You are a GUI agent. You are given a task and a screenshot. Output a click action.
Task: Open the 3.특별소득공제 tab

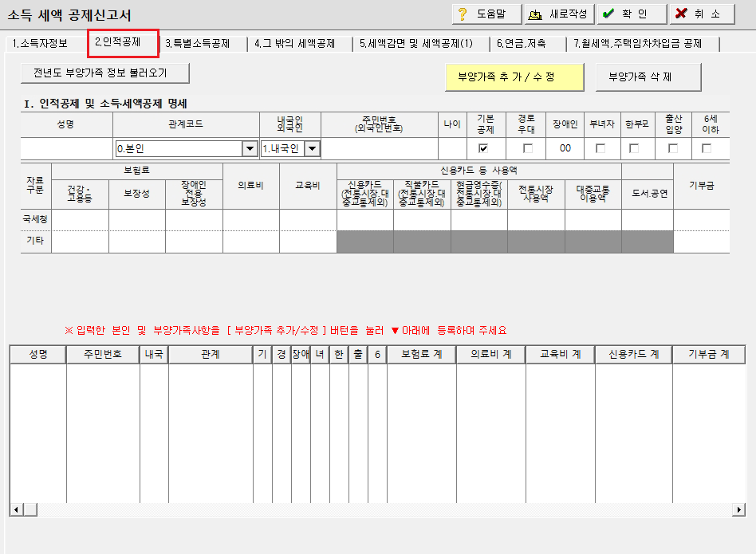pyautogui.click(x=197, y=43)
